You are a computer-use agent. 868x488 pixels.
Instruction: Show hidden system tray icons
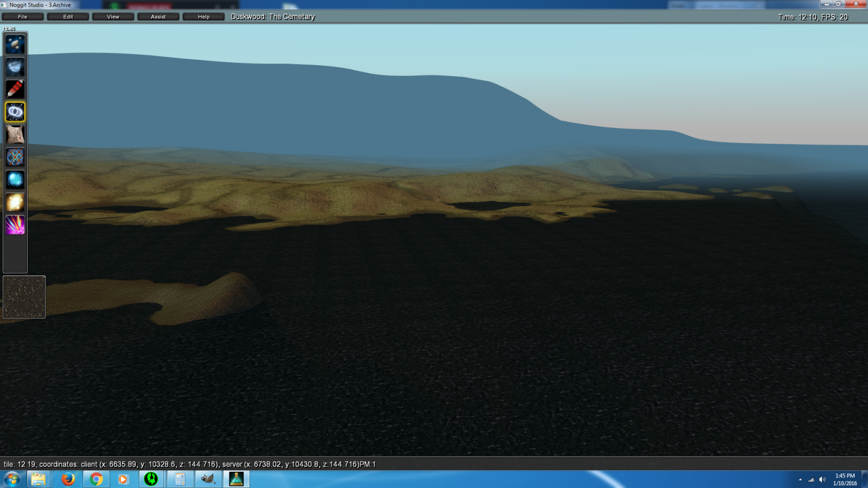click(x=800, y=479)
